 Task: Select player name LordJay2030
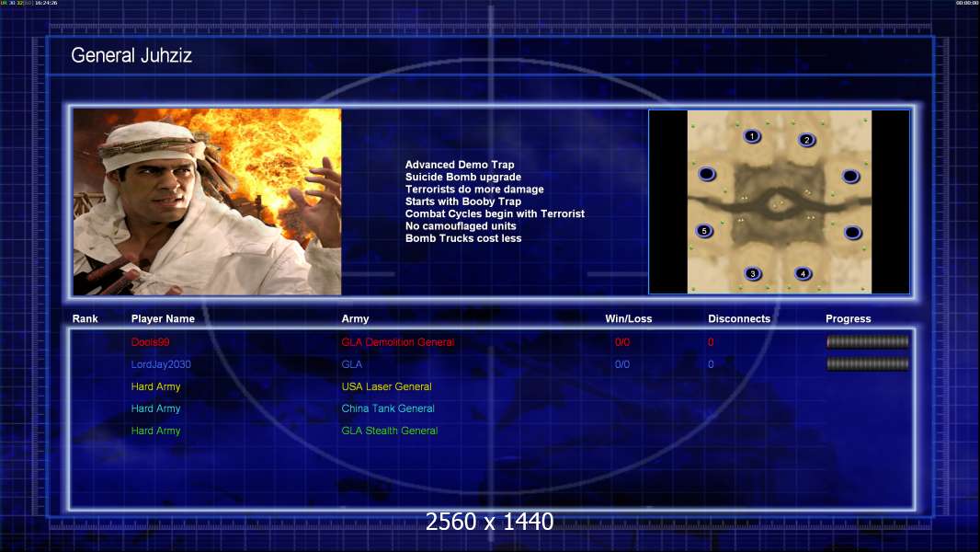pos(161,364)
